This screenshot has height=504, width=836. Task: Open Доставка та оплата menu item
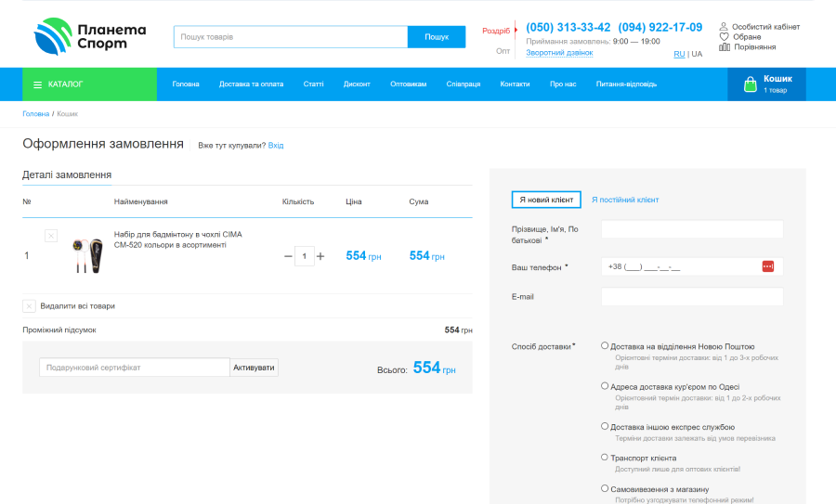[x=251, y=84]
